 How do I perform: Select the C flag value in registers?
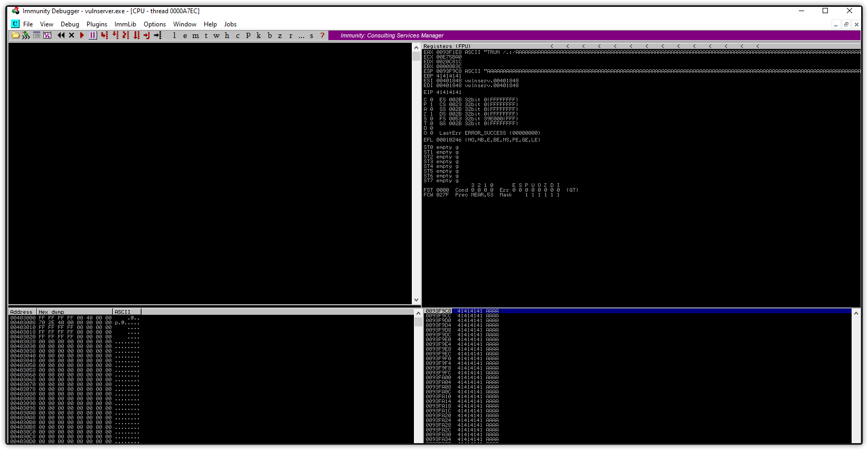click(431, 100)
